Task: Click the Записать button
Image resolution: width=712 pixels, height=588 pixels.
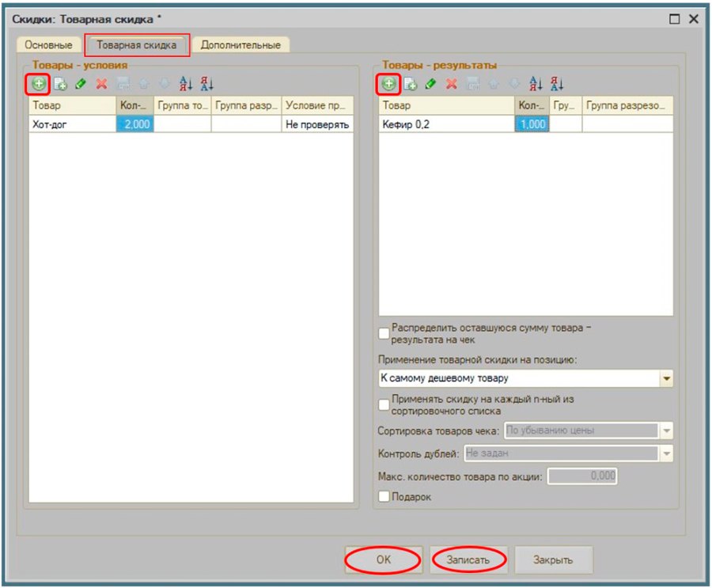Action: 468,560
